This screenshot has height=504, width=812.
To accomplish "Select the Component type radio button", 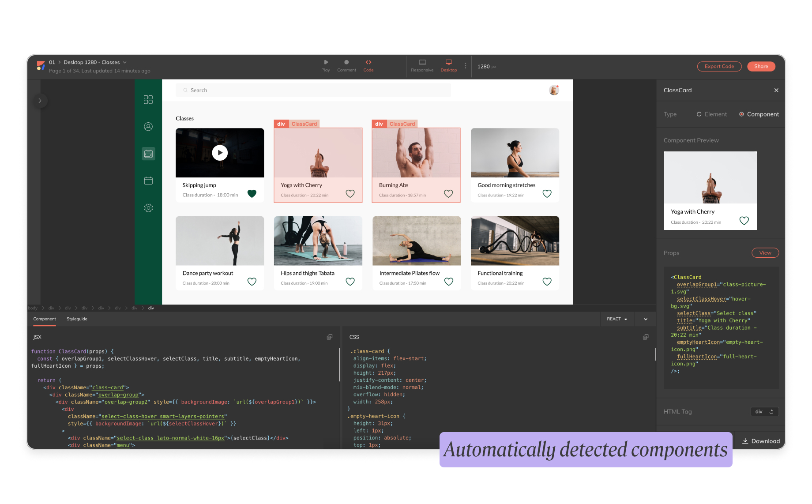I will click(741, 114).
